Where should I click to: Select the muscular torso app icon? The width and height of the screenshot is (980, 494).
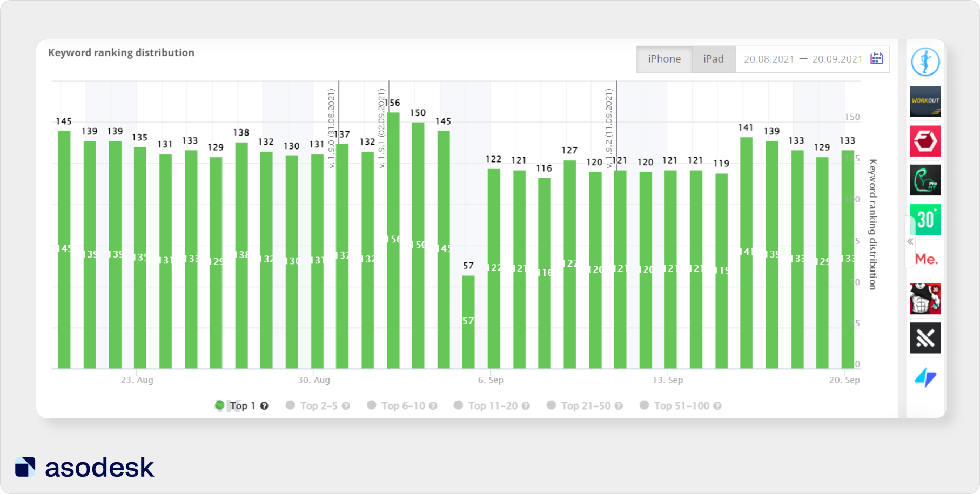[x=925, y=299]
